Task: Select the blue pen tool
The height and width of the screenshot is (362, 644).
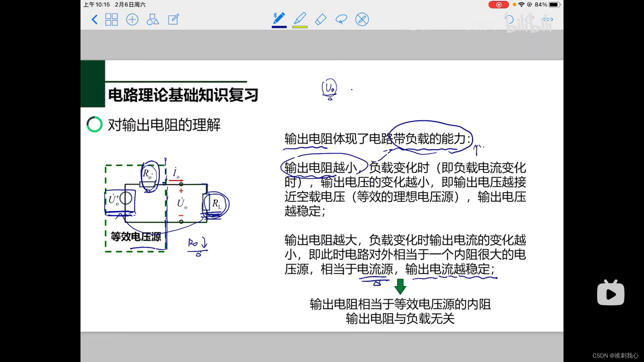Action: (279, 18)
